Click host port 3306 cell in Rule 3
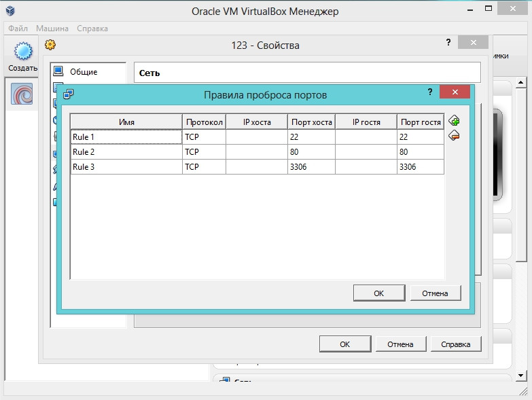 [311, 167]
